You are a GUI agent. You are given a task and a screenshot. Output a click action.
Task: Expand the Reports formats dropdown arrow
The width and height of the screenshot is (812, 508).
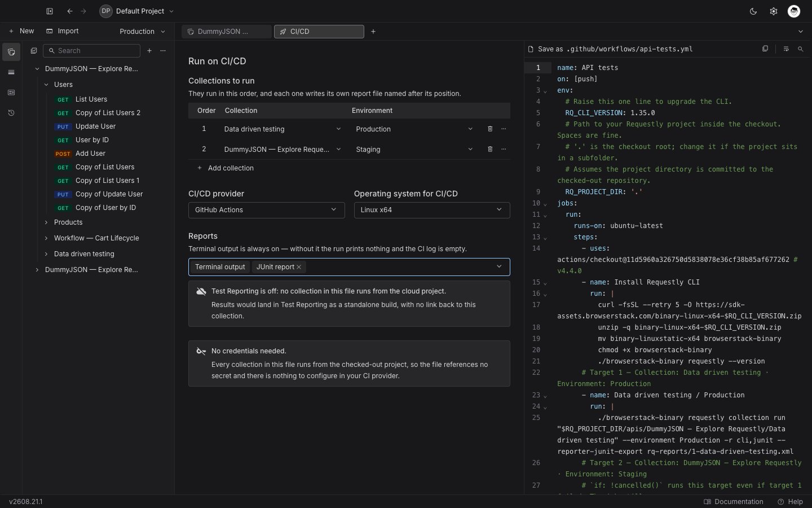coord(499,267)
